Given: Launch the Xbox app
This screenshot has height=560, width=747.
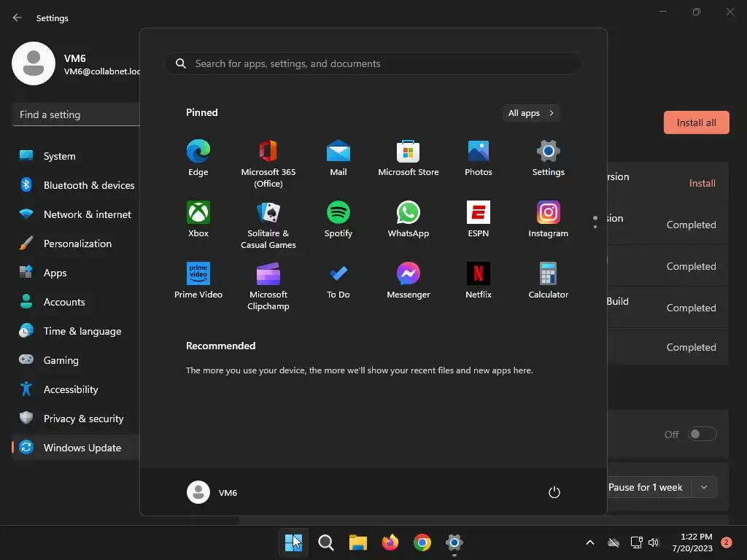Looking at the screenshot, I should point(198,219).
